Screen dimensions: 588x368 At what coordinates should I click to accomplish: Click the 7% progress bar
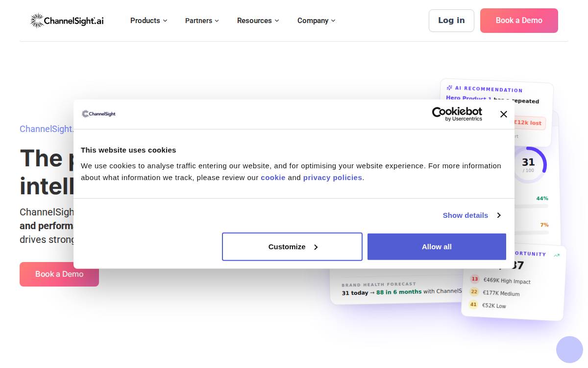pos(532,232)
